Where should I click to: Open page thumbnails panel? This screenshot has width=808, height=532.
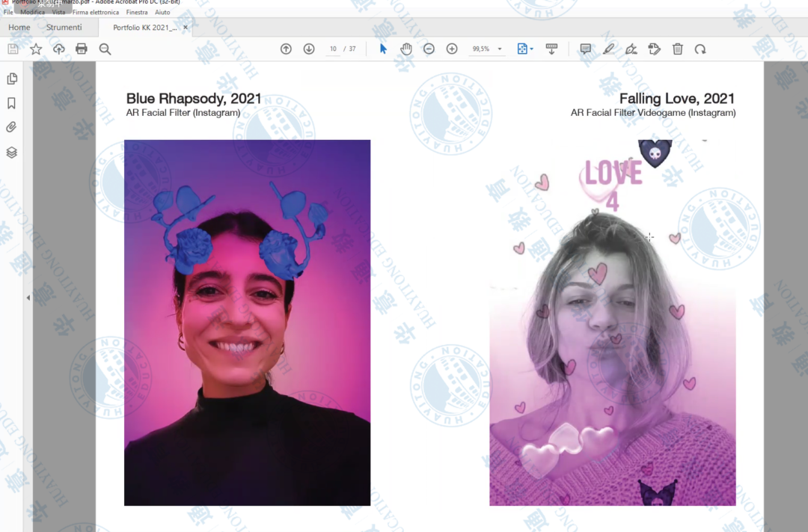pyautogui.click(x=12, y=79)
